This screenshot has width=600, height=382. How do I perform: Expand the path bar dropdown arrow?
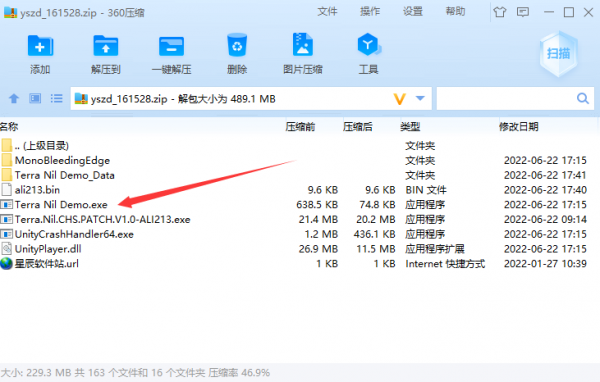420,98
